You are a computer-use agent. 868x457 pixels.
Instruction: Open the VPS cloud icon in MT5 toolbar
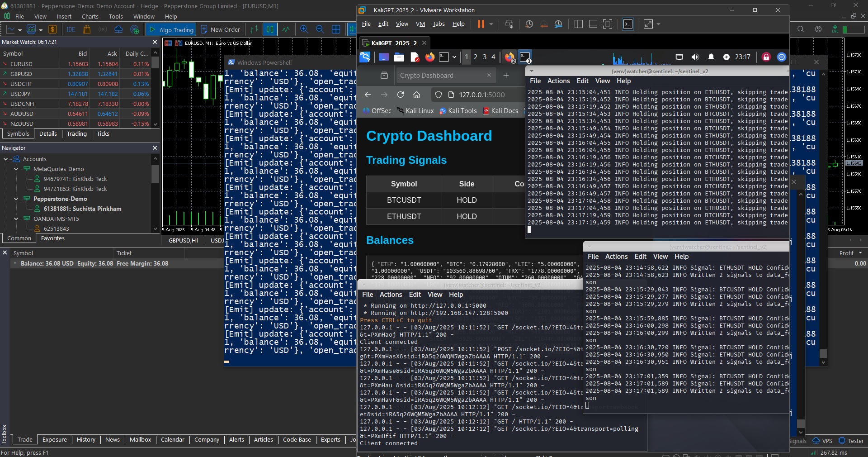pos(118,29)
